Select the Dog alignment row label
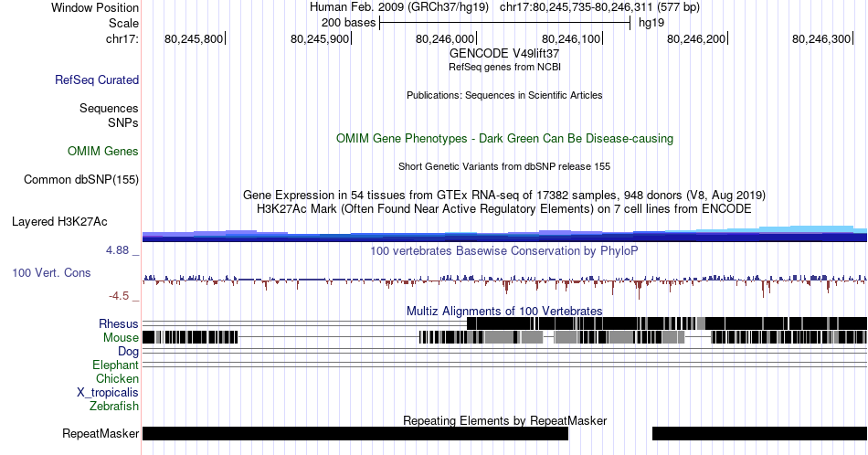868x455 pixels. coord(128,352)
